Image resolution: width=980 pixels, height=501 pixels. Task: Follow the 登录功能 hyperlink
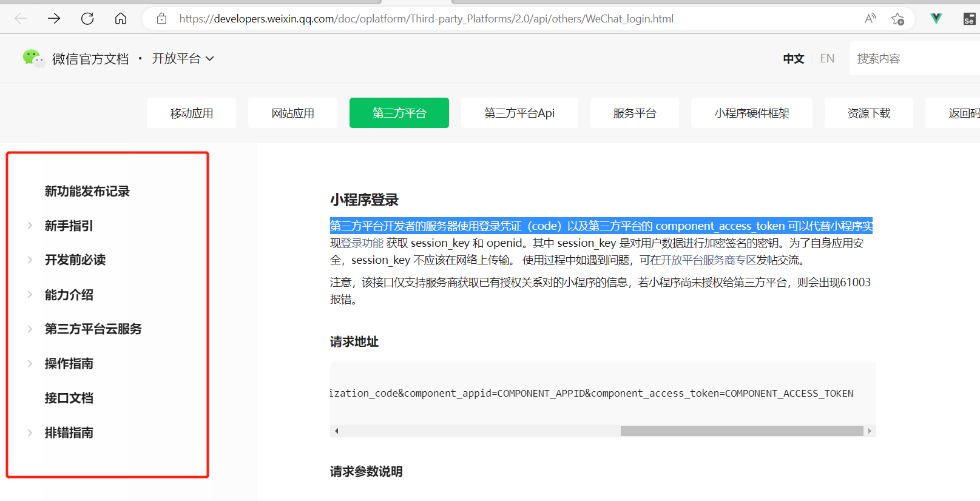pos(362,243)
